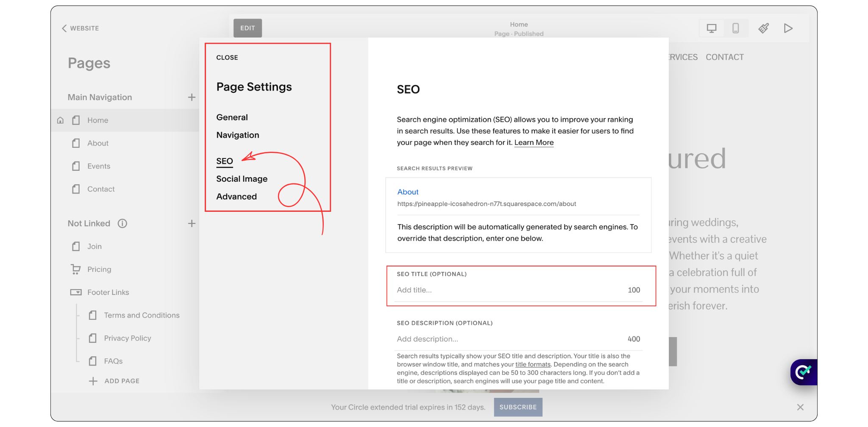Click the play preview arrow icon

pos(788,28)
